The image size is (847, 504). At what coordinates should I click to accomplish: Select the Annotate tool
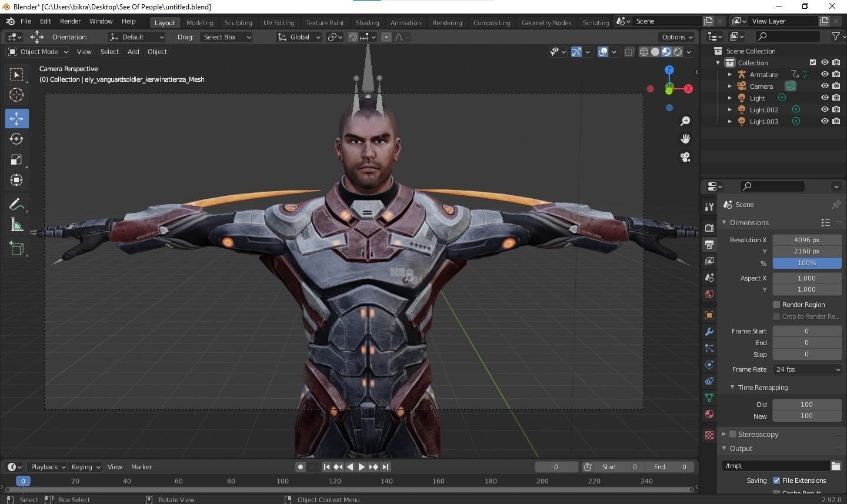pyautogui.click(x=16, y=204)
